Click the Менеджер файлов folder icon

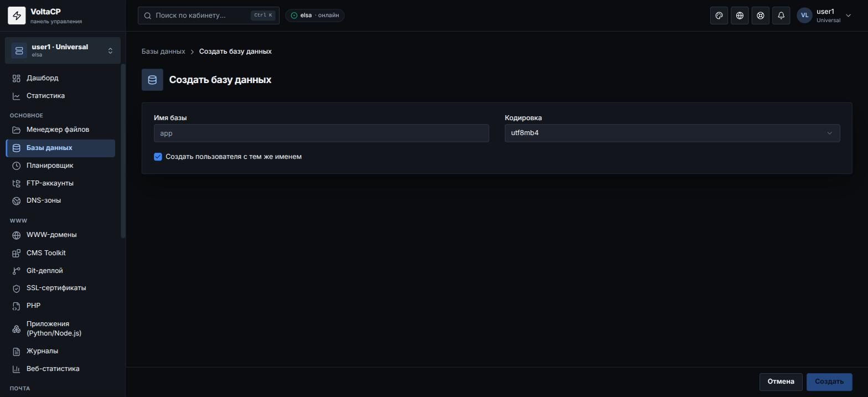click(x=17, y=130)
